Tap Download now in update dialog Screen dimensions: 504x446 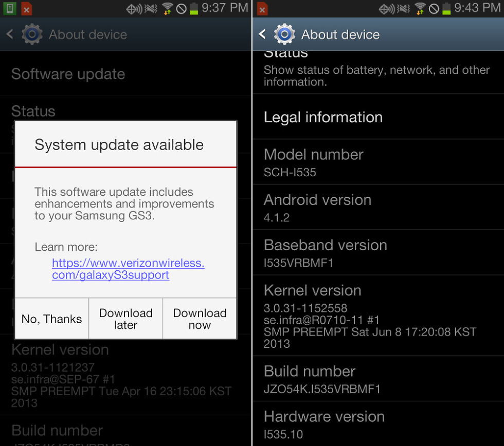(200, 319)
